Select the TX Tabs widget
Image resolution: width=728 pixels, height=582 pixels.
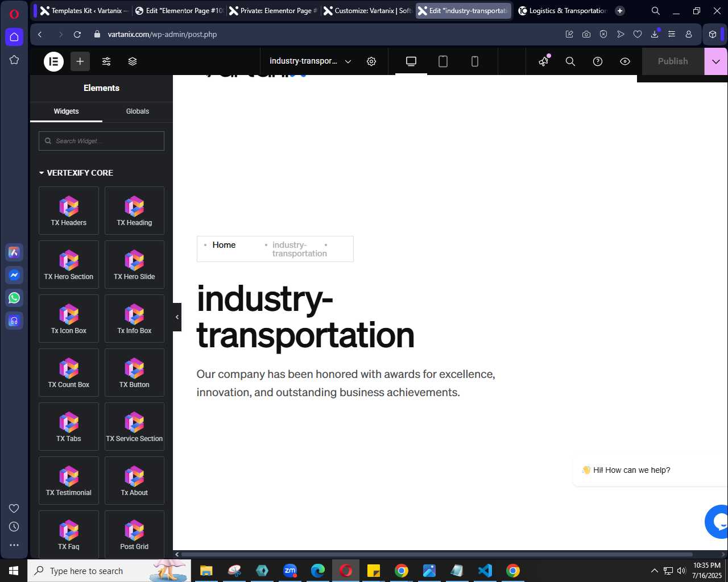[69, 427]
